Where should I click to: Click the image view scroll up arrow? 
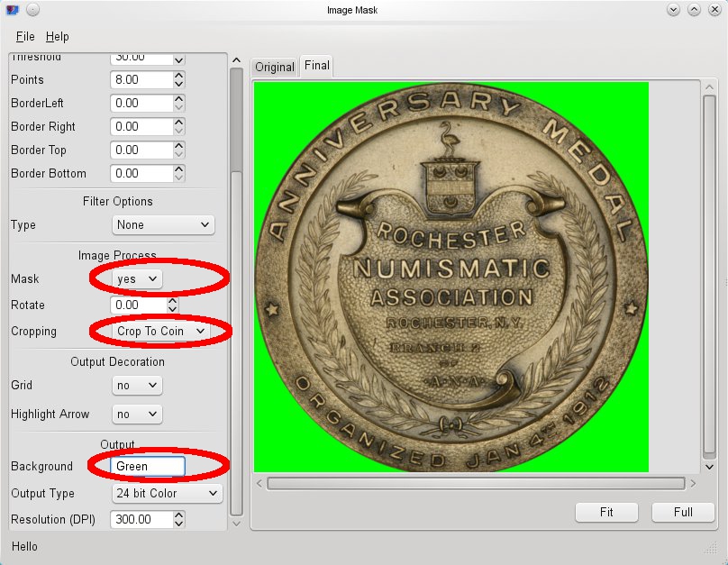[709, 87]
